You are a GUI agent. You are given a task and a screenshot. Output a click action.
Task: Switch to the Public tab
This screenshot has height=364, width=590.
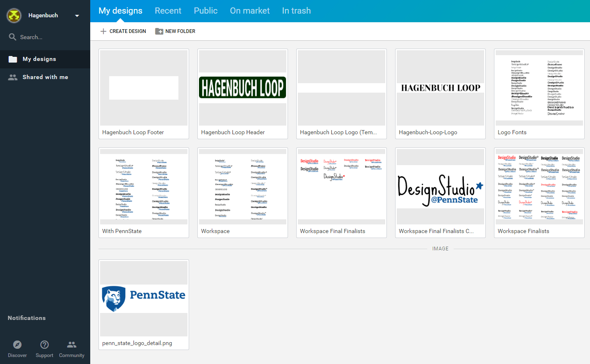206,11
